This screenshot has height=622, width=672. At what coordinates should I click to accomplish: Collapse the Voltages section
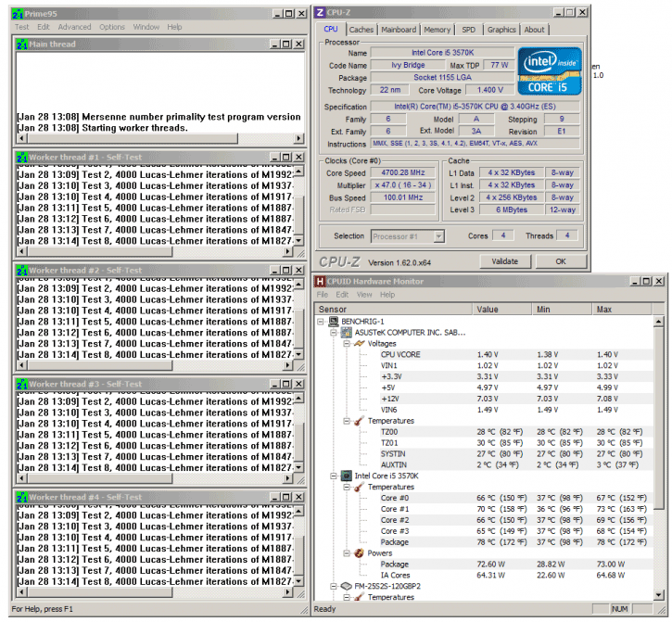[345, 343]
